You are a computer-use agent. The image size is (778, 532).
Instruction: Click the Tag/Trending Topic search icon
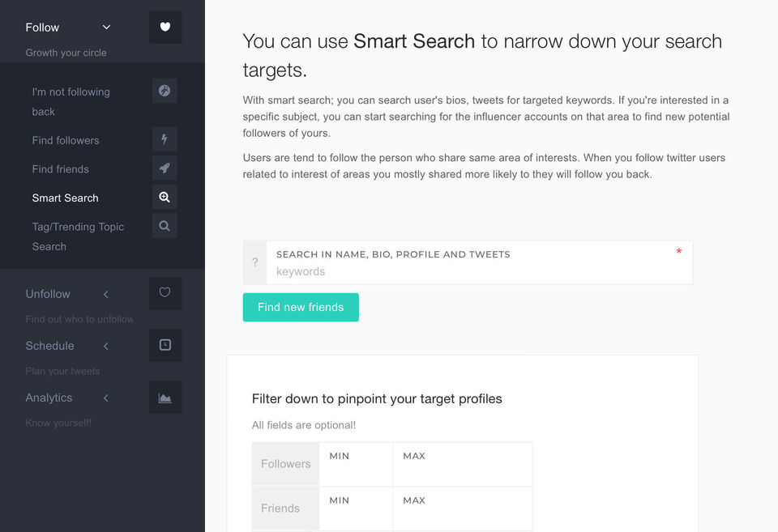pyautogui.click(x=165, y=227)
